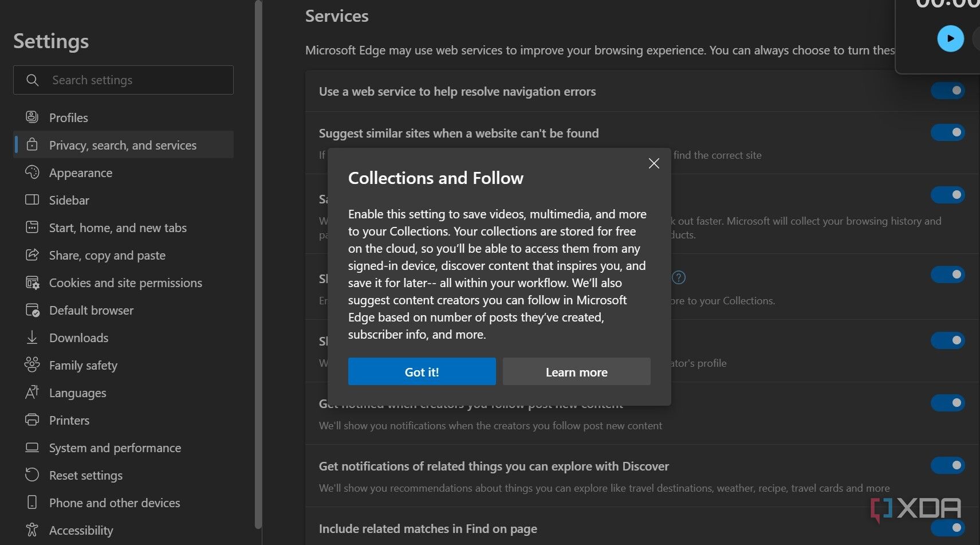The image size is (980, 545).
Task: Open Learn more about Collections and Follow
Action: point(576,371)
